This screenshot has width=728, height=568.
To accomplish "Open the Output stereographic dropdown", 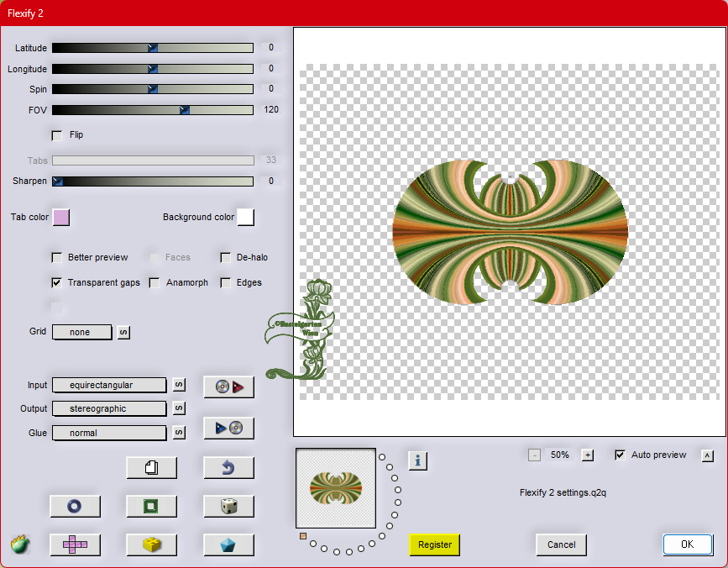I will pyautogui.click(x=109, y=408).
